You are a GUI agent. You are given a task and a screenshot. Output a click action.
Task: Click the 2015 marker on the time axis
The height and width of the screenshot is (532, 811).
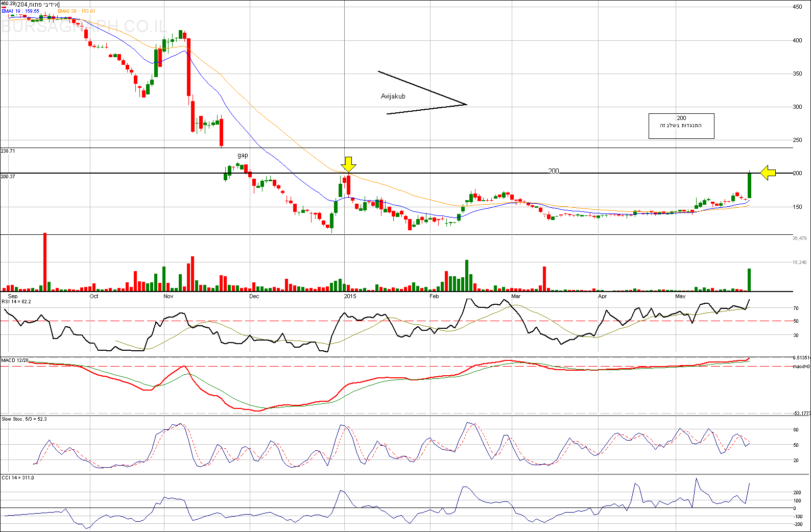350,296
